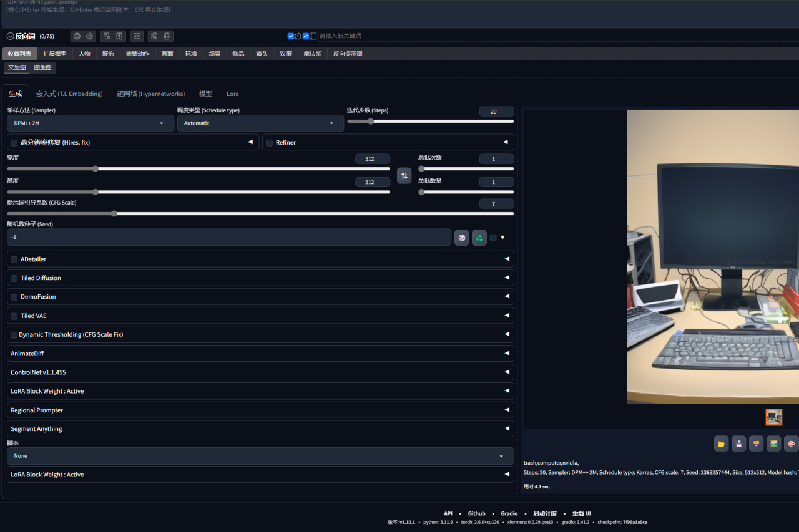Screen dimensions: 799x532
Task: Open the 脚本 script dropdown showing None
Action: 260,456
